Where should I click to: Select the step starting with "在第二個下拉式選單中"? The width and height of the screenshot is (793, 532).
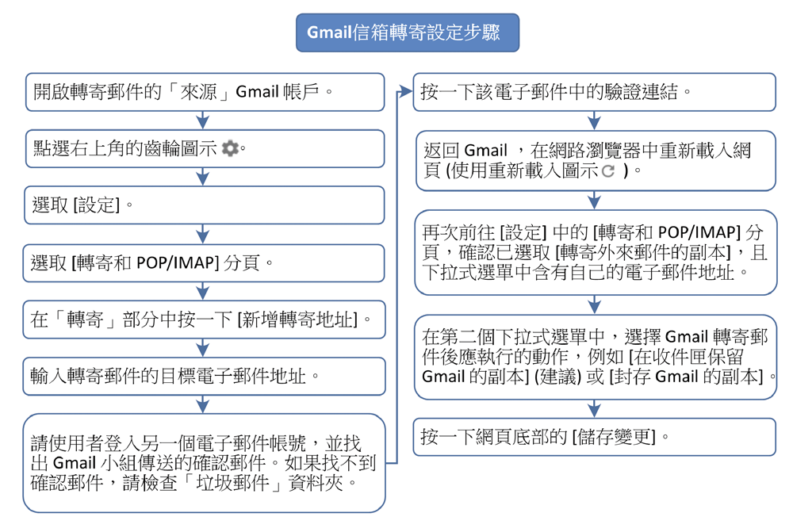tap(596, 357)
